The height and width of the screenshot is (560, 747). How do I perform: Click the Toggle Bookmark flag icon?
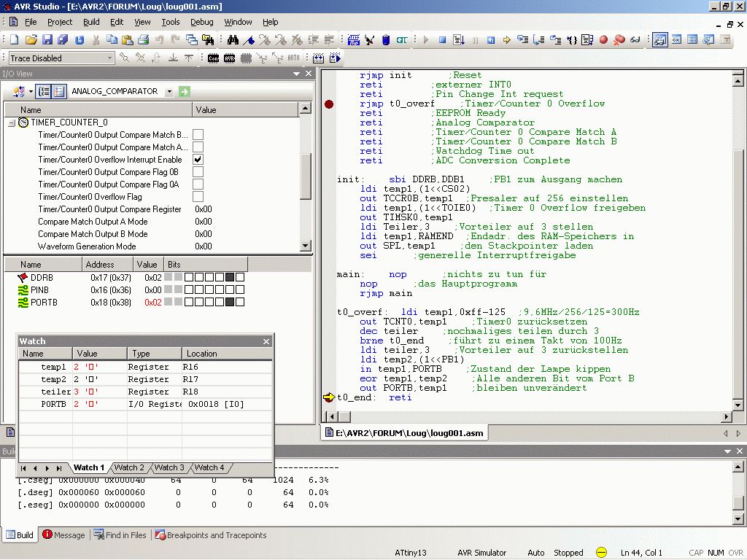[249, 40]
